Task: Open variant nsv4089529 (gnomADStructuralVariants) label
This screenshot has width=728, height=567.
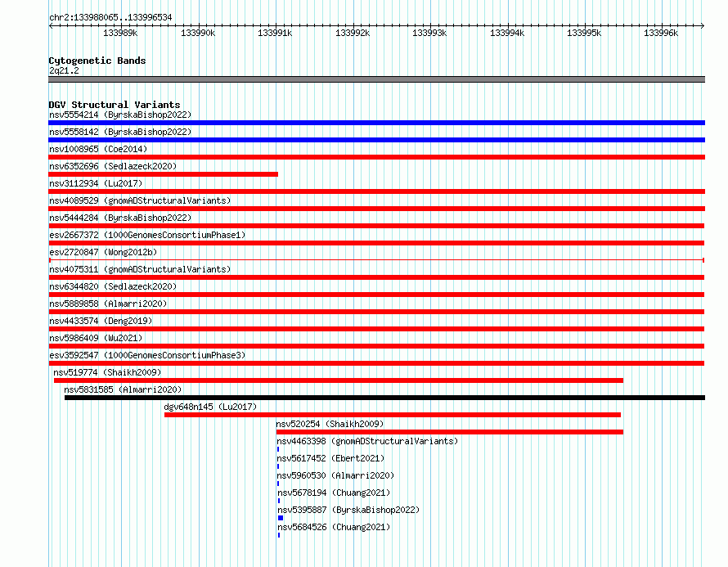Action: tap(140, 200)
